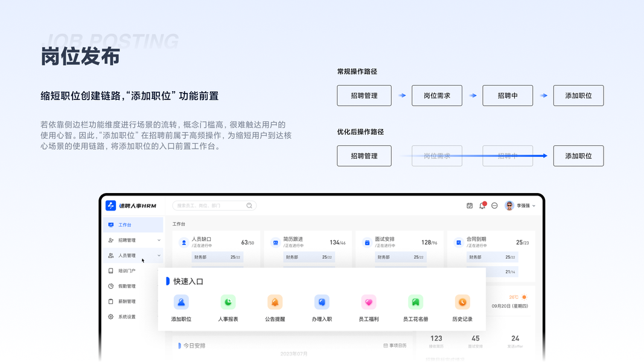Click the more options ellipsis icon
The height and width of the screenshot is (362, 644).
click(494, 206)
